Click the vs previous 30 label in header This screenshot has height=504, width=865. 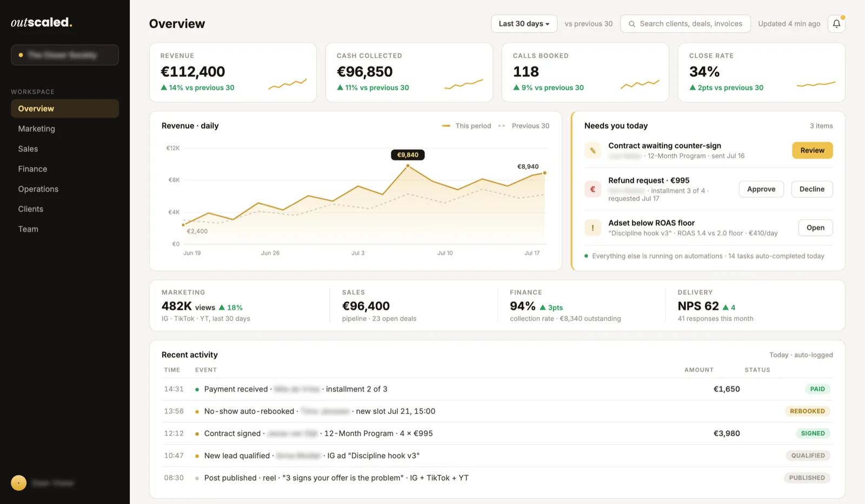[x=589, y=24]
